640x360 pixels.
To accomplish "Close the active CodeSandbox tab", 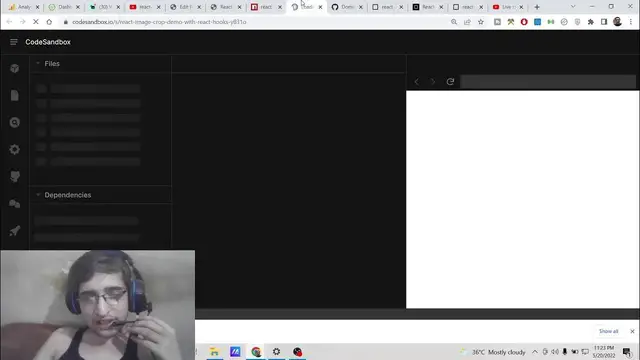I will pyautogui.click(x=320, y=7).
